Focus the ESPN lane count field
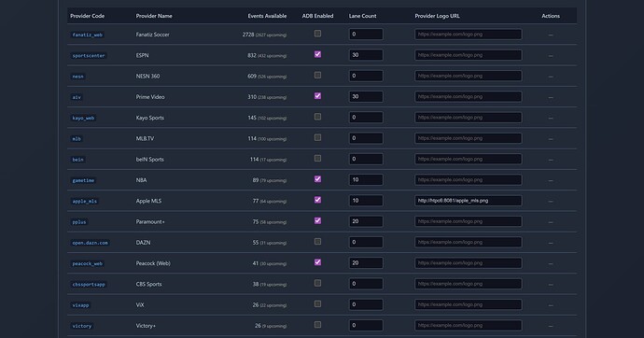Screen dimensions: 644x338 pos(366,55)
